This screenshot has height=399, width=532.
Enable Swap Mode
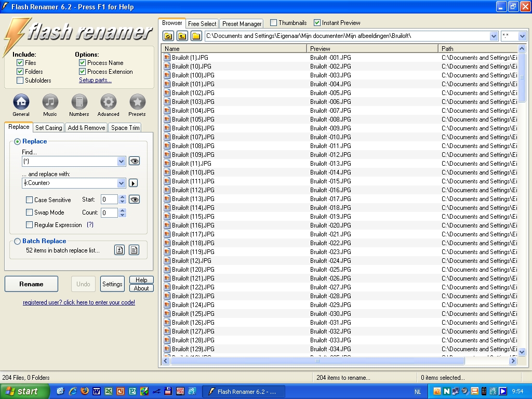pyautogui.click(x=30, y=212)
